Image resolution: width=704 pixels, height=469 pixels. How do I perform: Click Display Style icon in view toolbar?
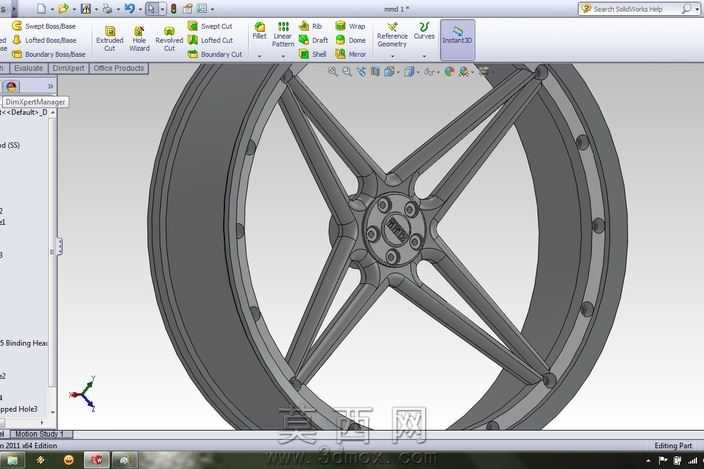409,71
